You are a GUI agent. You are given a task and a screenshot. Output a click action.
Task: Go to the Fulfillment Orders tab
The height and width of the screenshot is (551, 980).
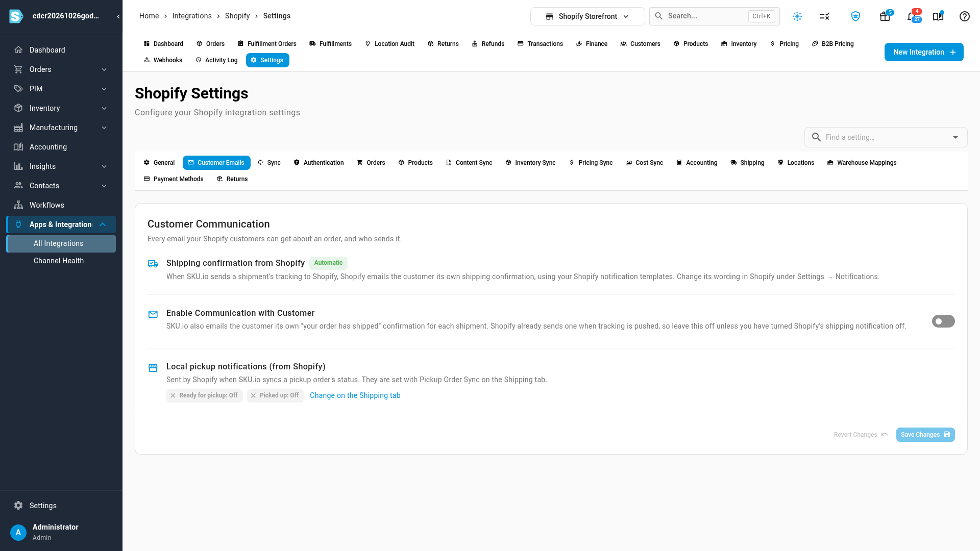pyautogui.click(x=267, y=44)
